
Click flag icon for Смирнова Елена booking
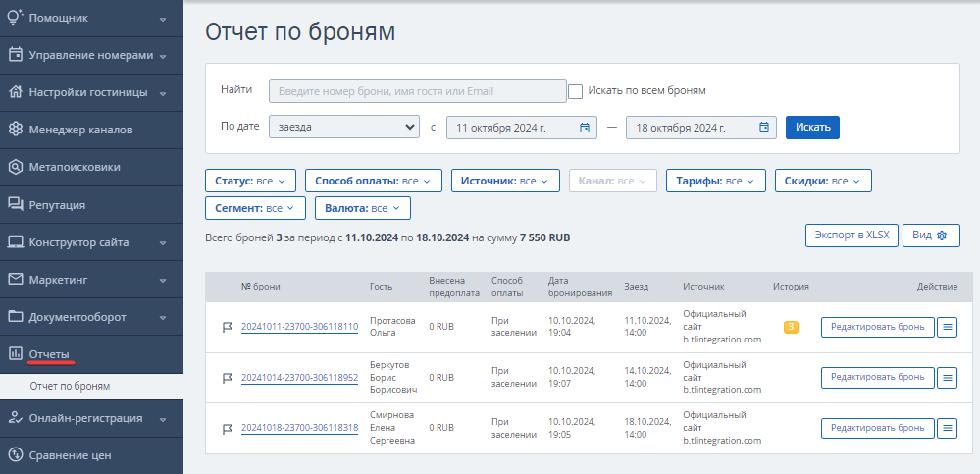pos(228,428)
